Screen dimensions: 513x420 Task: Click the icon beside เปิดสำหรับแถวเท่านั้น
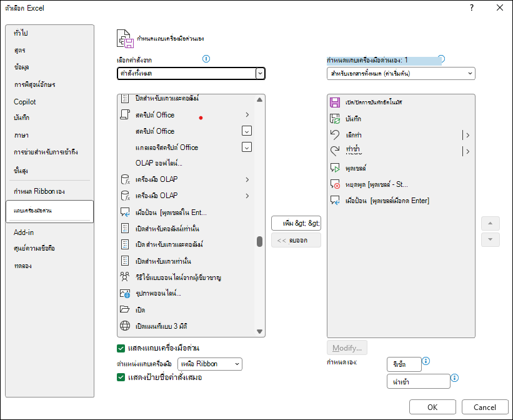click(x=125, y=261)
